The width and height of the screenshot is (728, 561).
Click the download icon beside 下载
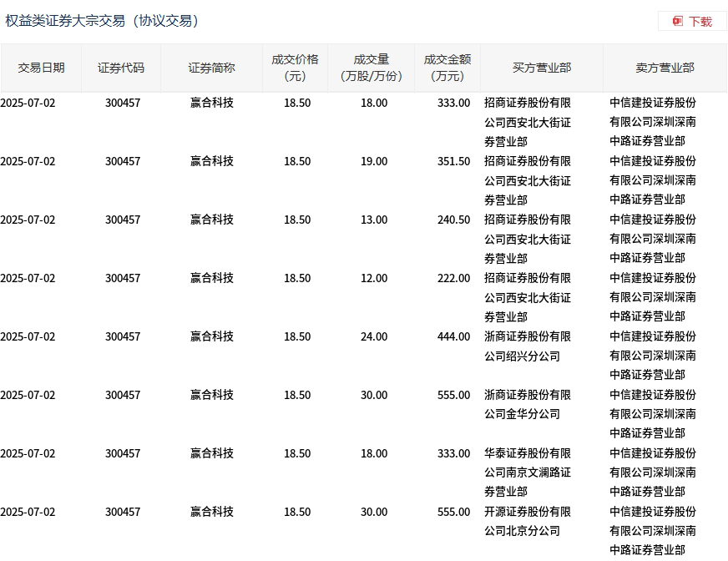point(678,21)
